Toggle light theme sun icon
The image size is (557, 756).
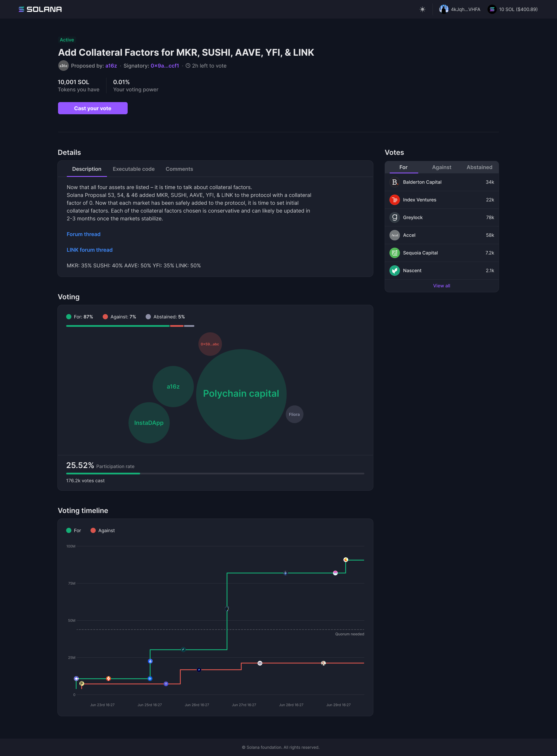[422, 9]
